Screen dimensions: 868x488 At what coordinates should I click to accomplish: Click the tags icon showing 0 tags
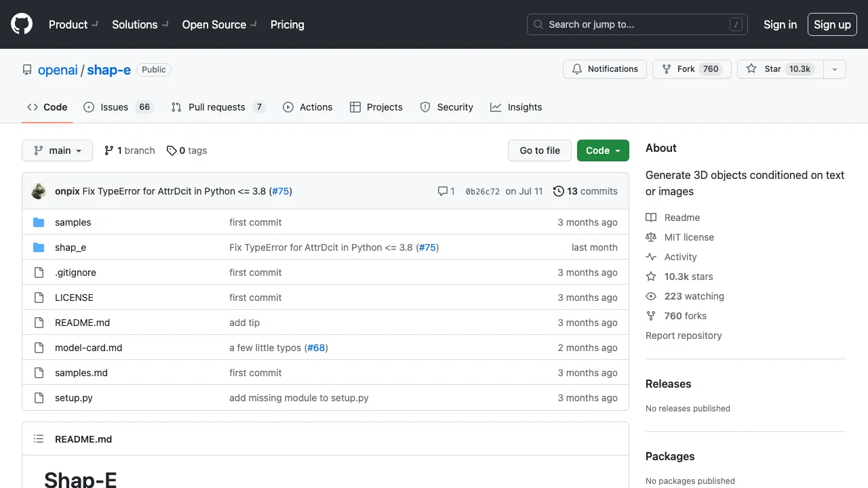point(172,150)
